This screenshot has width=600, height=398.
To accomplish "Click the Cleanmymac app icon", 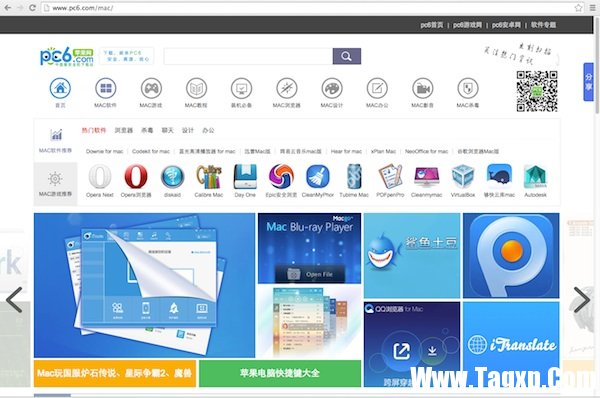I will 426,176.
